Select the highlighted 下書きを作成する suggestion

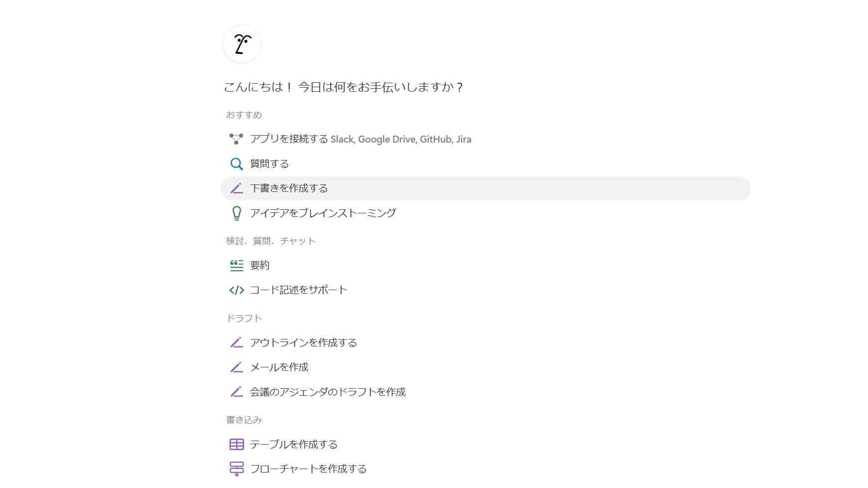289,188
